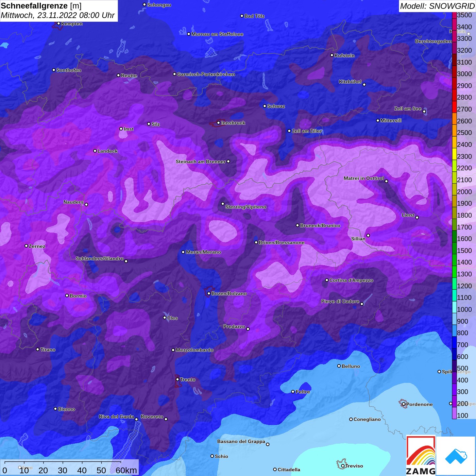The image size is (476, 476).
Task: Click the '60km' scale bar label
Action: point(126,470)
